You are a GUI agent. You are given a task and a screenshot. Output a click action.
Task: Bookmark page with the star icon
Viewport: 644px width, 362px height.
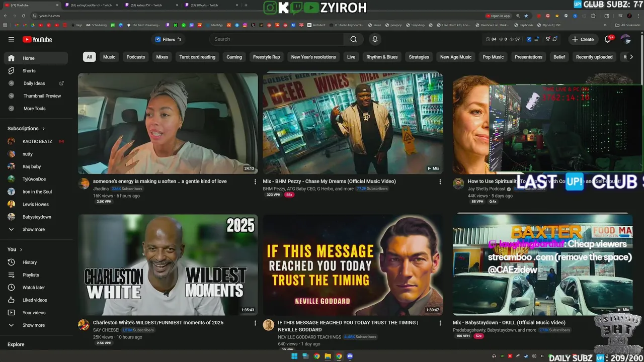pos(526,16)
